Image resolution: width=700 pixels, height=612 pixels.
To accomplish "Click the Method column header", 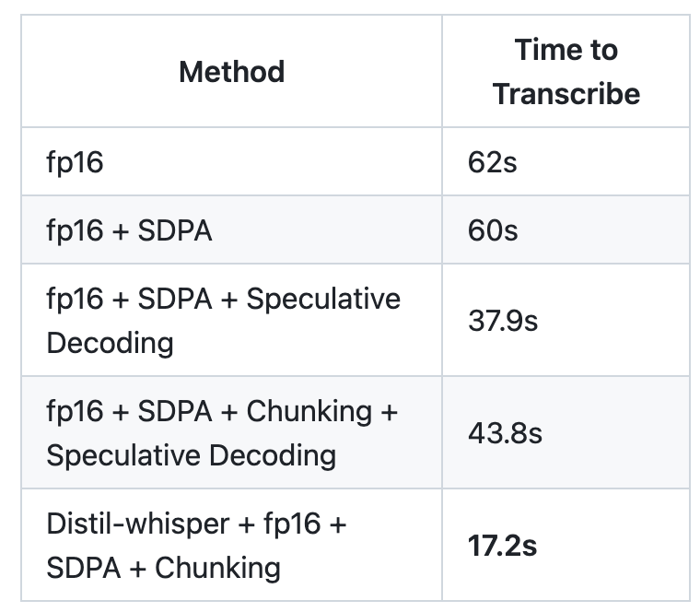I will tap(232, 72).
